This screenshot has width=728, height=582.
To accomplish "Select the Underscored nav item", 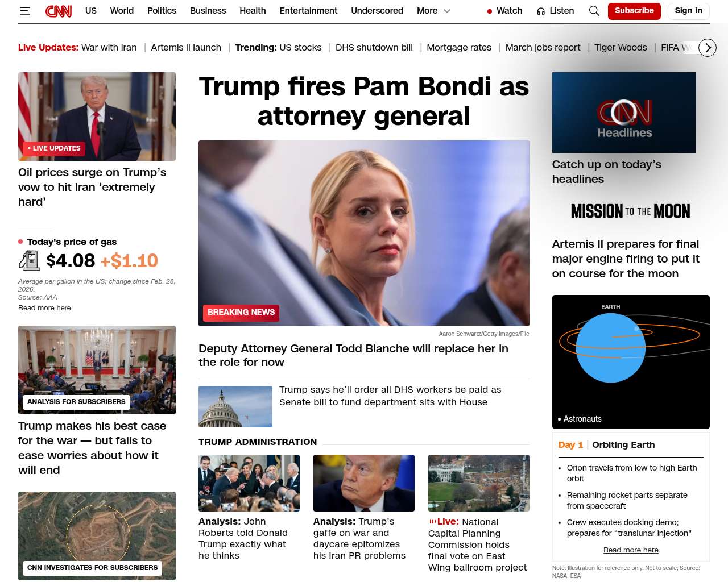I will (x=377, y=11).
